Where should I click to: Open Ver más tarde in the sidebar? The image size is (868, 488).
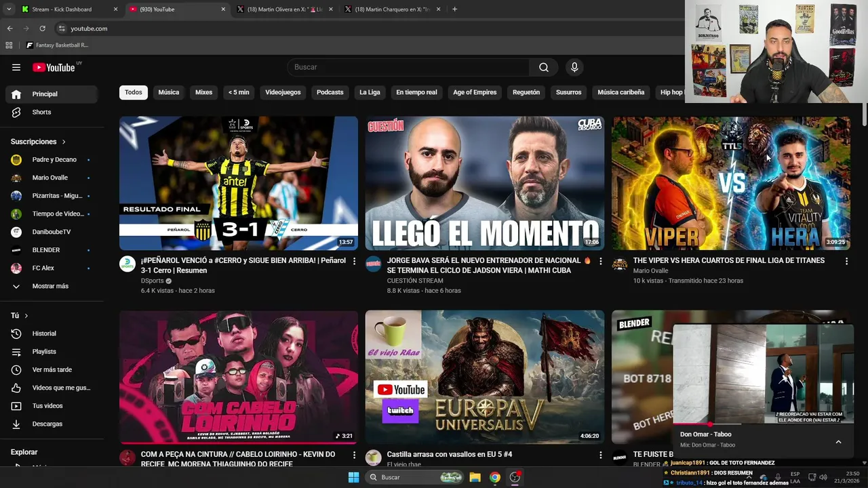[x=52, y=369]
